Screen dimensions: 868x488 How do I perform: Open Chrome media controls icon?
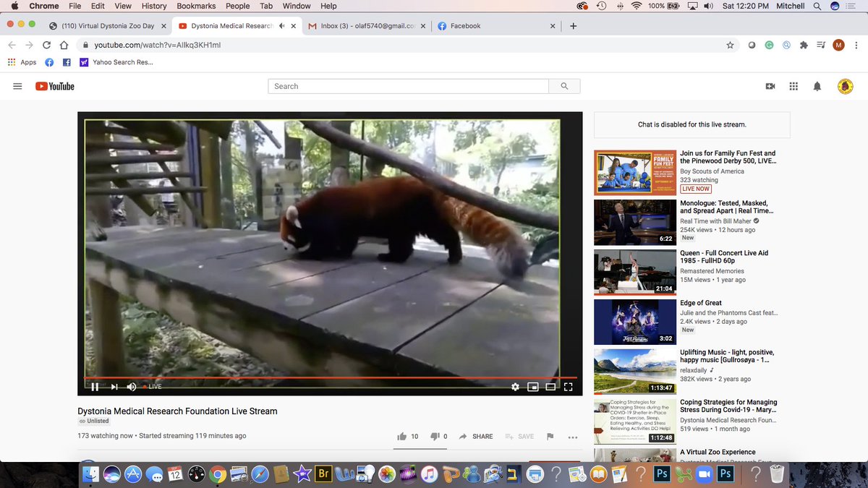(x=821, y=45)
